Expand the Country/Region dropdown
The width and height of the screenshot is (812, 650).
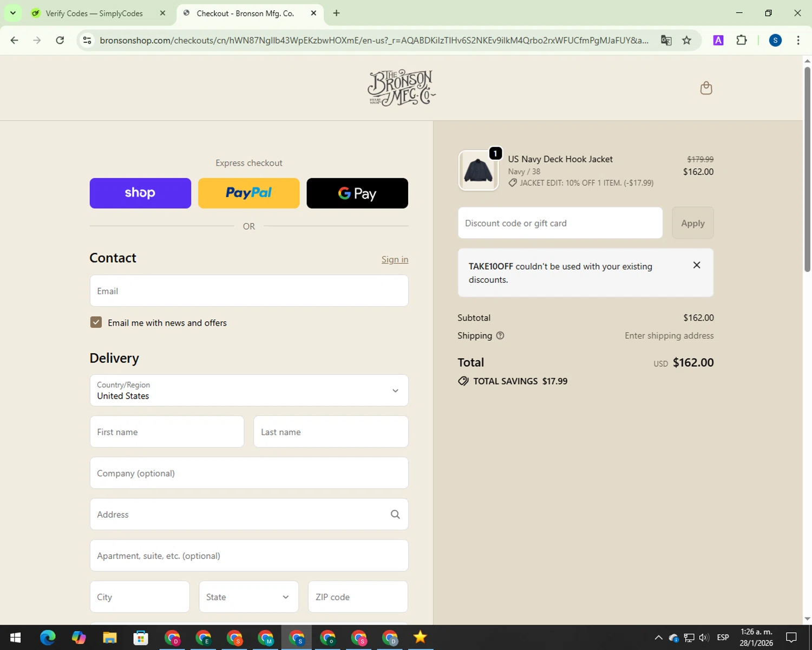(249, 390)
